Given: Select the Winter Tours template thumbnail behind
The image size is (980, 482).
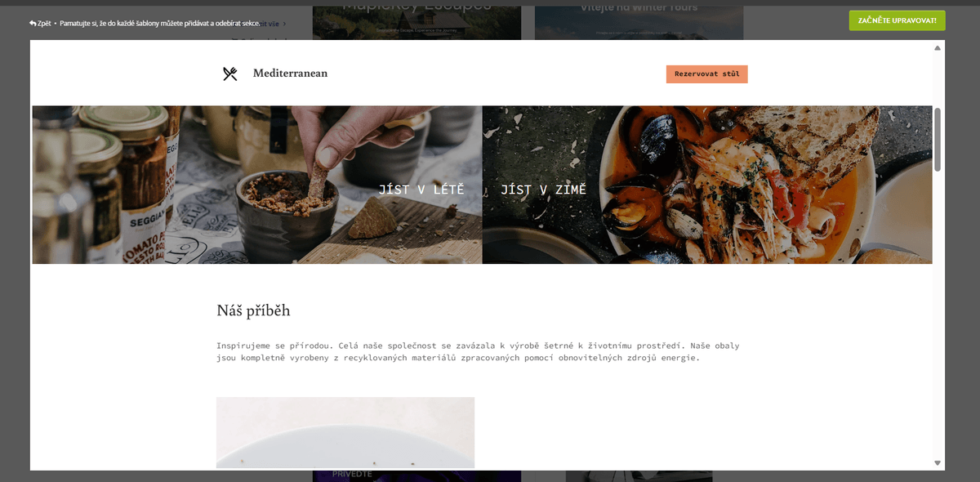Looking at the screenshot, I should [x=639, y=20].
